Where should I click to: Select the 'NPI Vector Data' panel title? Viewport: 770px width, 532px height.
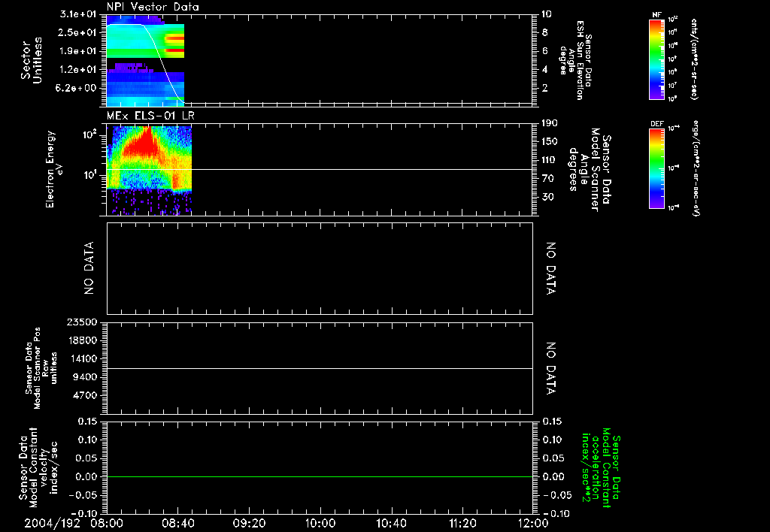[153, 7]
